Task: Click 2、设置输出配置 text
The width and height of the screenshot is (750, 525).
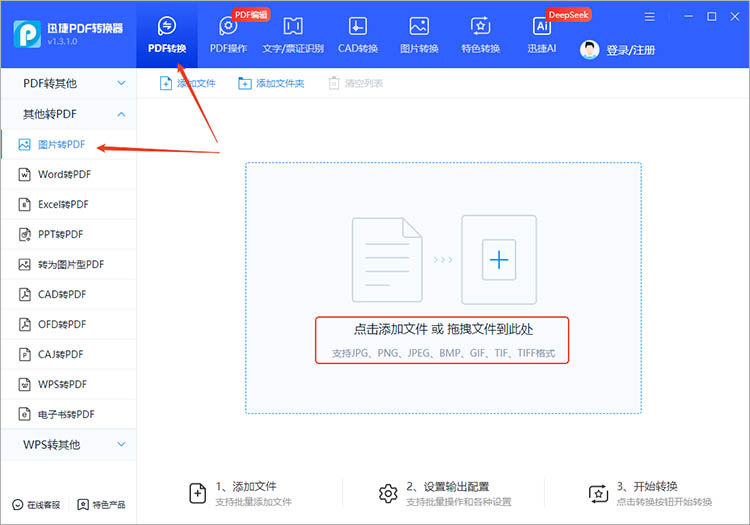Action: pyautogui.click(x=448, y=487)
